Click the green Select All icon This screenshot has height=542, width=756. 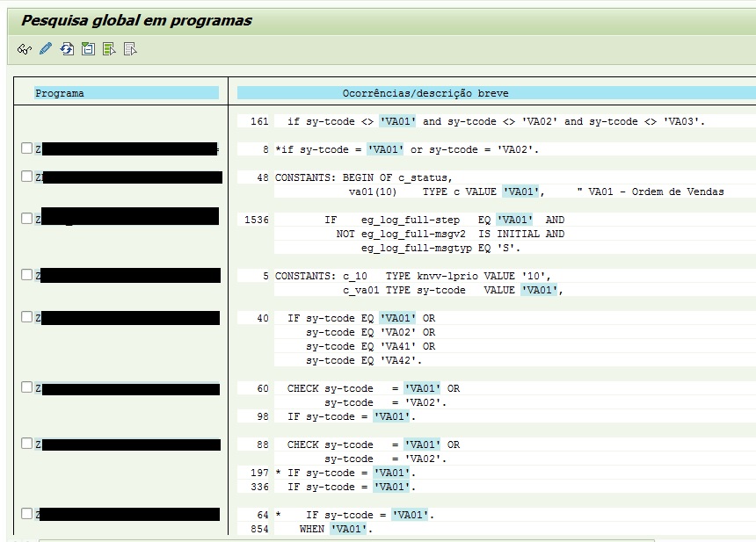coord(110,48)
